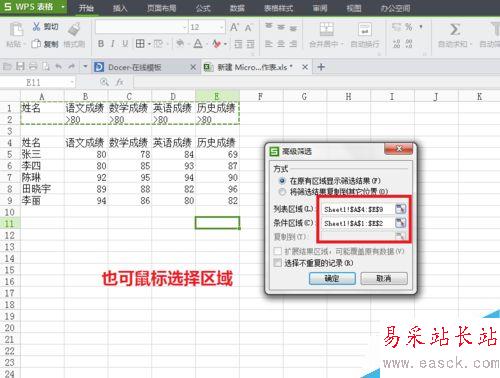
Task: Click the Merge and Center (合并居中) icon
Action: [x=326, y=29]
